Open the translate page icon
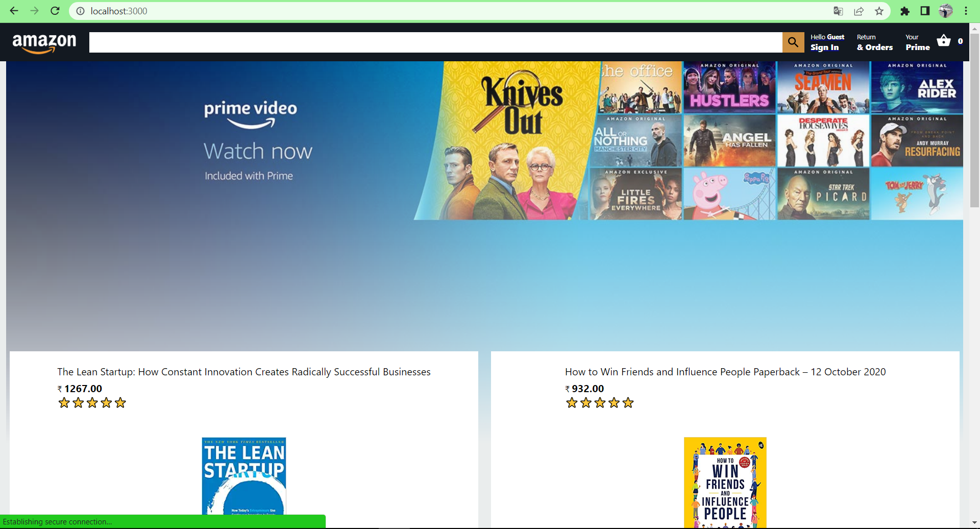Viewport: 980px width, 529px height. tap(838, 11)
